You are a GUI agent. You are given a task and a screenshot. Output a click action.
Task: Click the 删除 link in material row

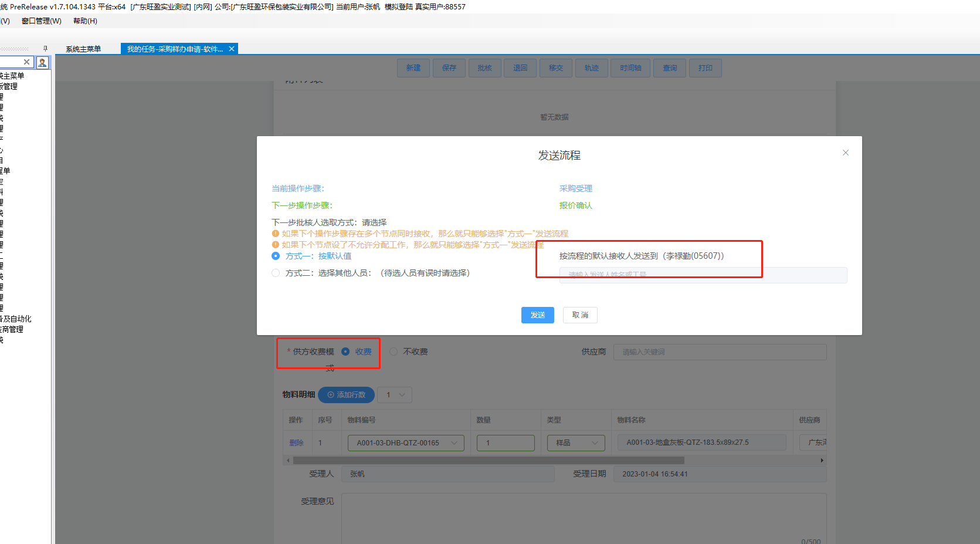pyautogui.click(x=296, y=442)
